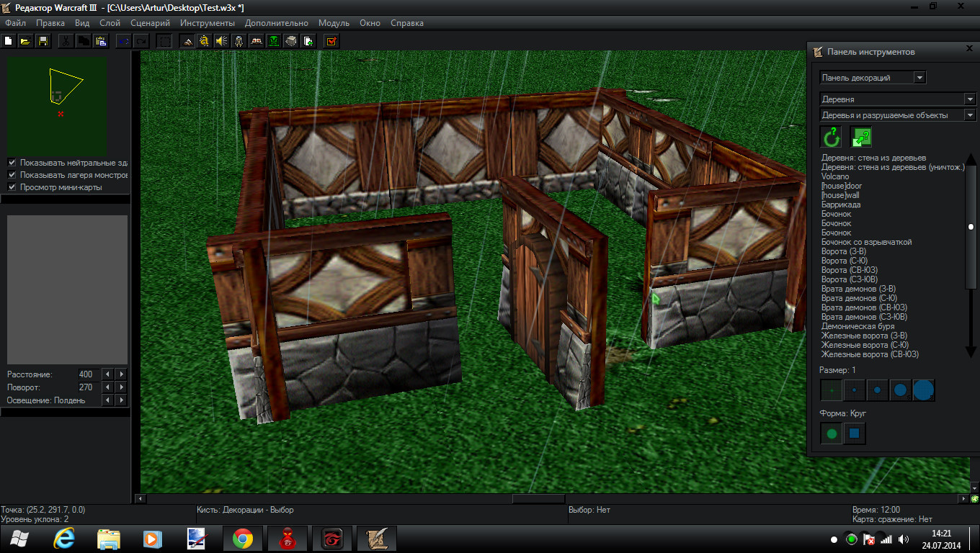980x553 pixels.
Task: Click the random scale green icon
Action: click(860, 136)
